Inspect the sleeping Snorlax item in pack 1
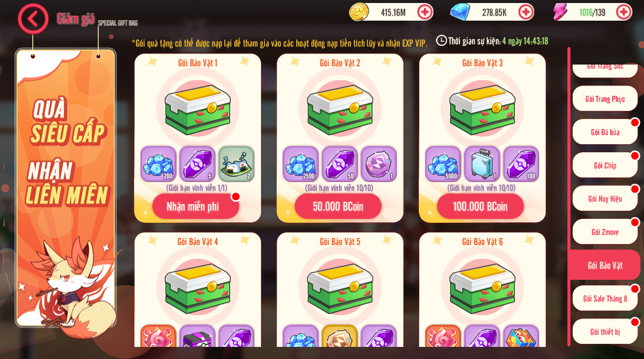 pyautogui.click(x=236, y=164)
